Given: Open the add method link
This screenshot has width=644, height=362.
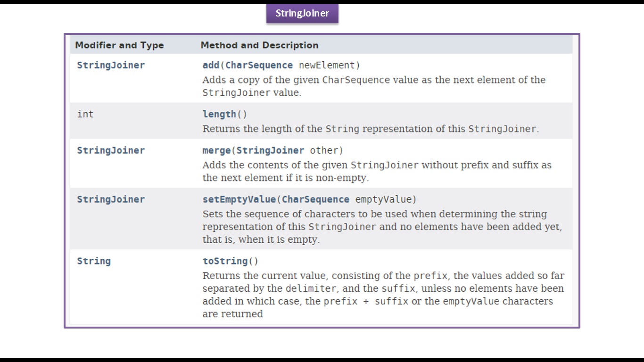Looking at the screenshot, I should [211, 65].
